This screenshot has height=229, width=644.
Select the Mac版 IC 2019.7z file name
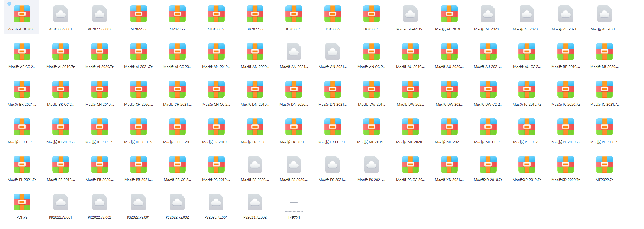pyautogui.click(x=527, y=105)
